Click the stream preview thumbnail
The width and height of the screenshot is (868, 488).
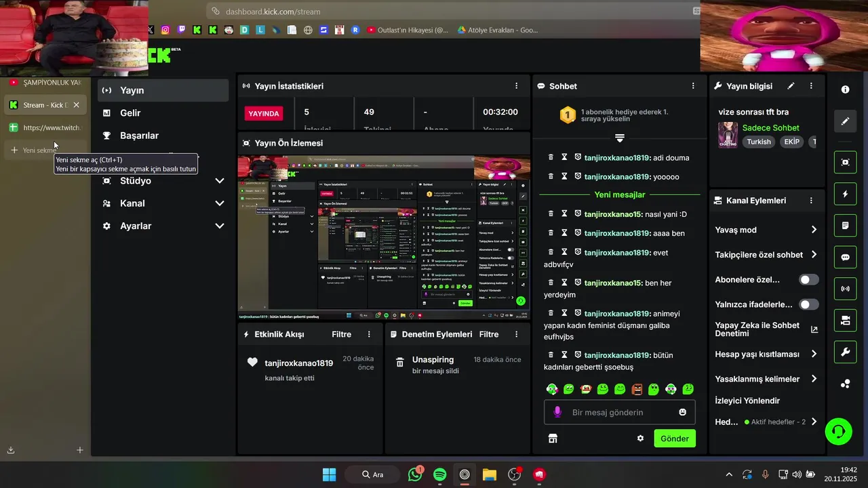tap(383, 238)
